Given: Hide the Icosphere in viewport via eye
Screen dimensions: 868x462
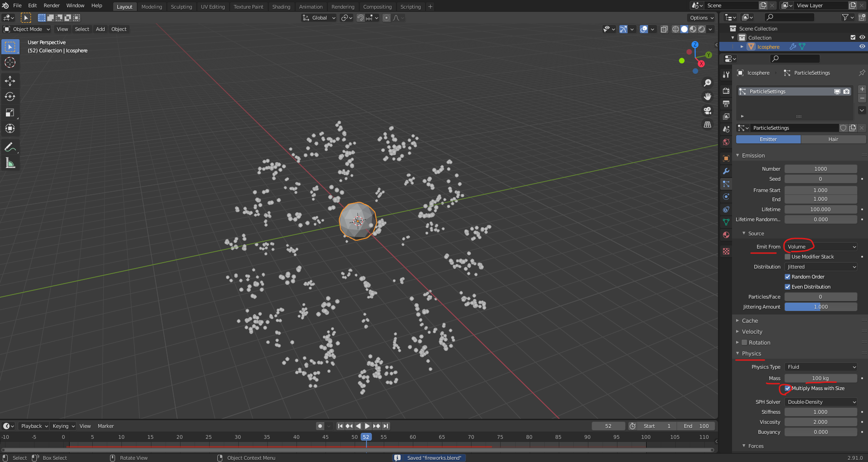Looking at the screenshot, I should (x=862, y=46).
